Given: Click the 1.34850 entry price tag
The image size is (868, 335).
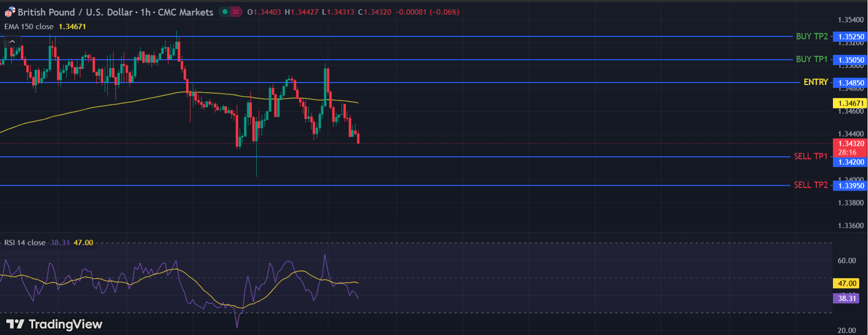Looking at the screenshot, I should [x=850, y=83].
